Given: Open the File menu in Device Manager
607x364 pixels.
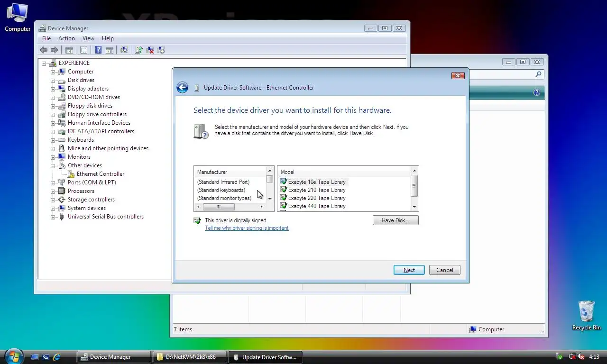Looking at the screenshot, I should click(46, 38).
